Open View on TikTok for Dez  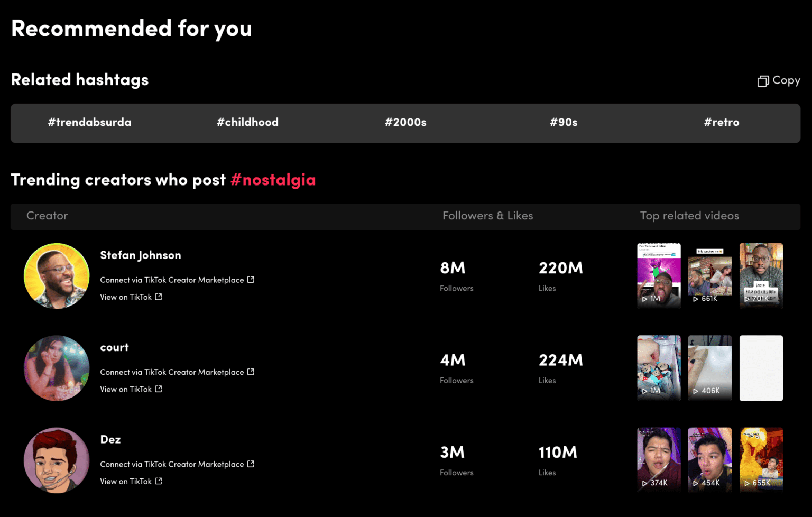(x=126, y=481)
